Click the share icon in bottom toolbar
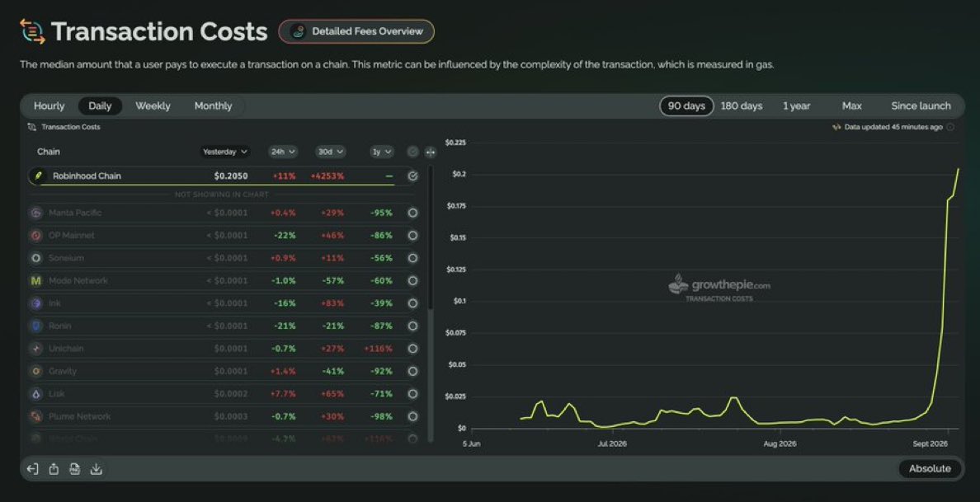 coord(54,469)
